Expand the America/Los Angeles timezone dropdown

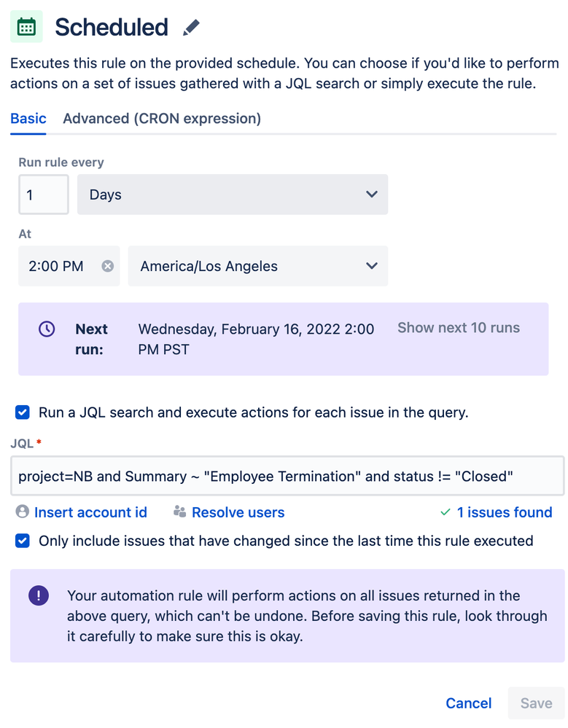257,266
